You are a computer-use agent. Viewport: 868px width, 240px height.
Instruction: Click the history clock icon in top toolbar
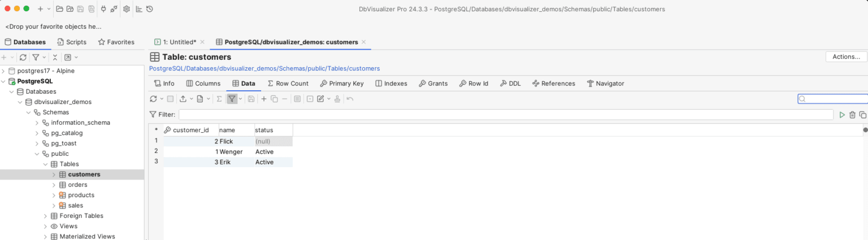(149, 9)
